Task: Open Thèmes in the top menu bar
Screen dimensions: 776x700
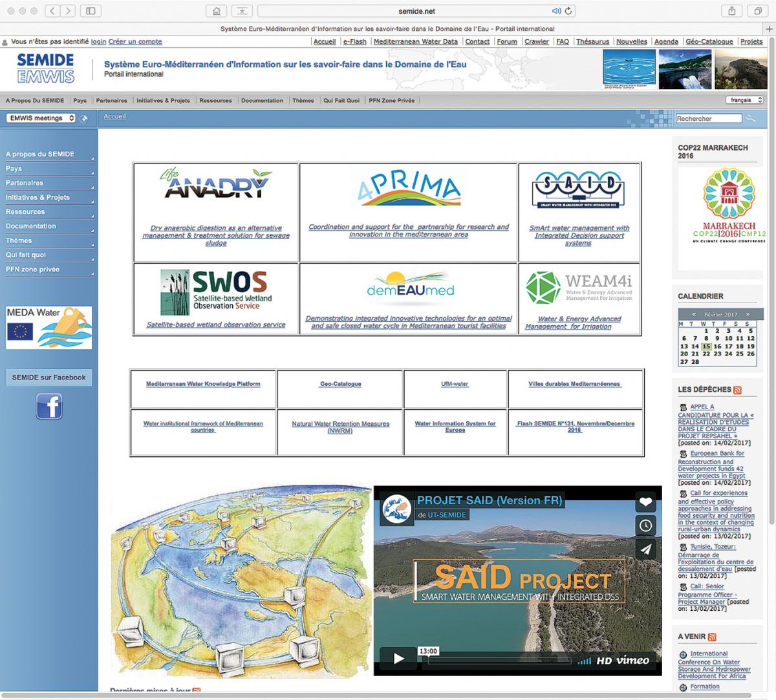Action: pyautogui.click(x=303, y=100)
